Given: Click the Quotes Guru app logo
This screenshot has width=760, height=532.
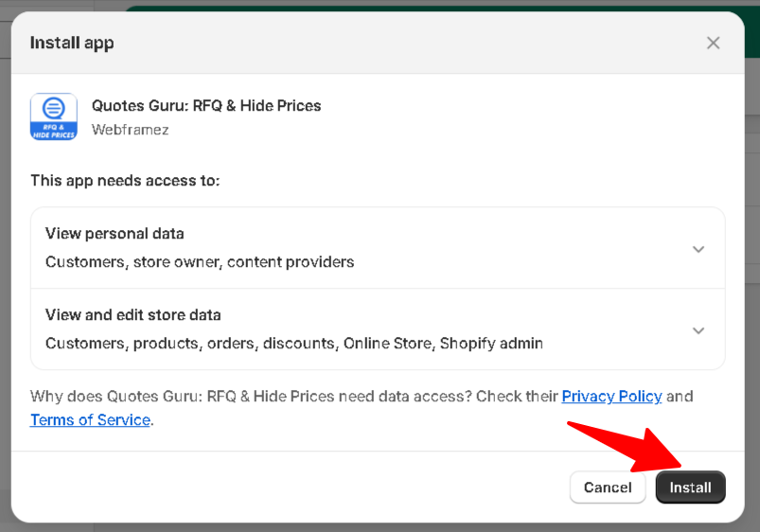Looking at the screenshot, I should pos(54,117).
